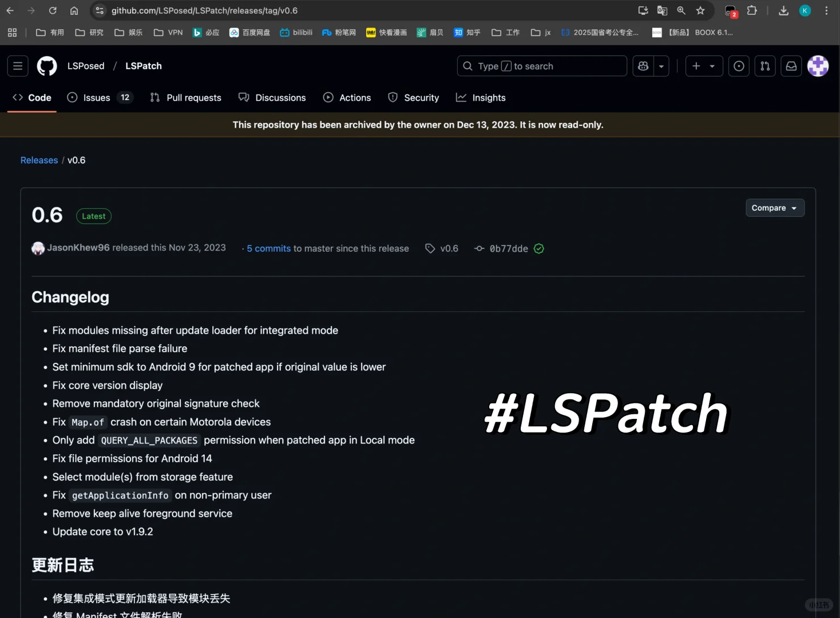Open the 有用 bookmarks folder
The image size is (840, 618).
coord(50,33)
